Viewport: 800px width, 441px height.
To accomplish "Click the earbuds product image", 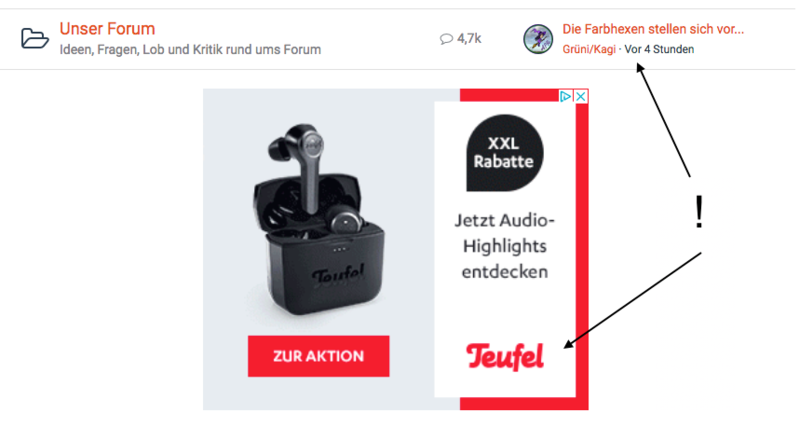I will tap(319, 219).
